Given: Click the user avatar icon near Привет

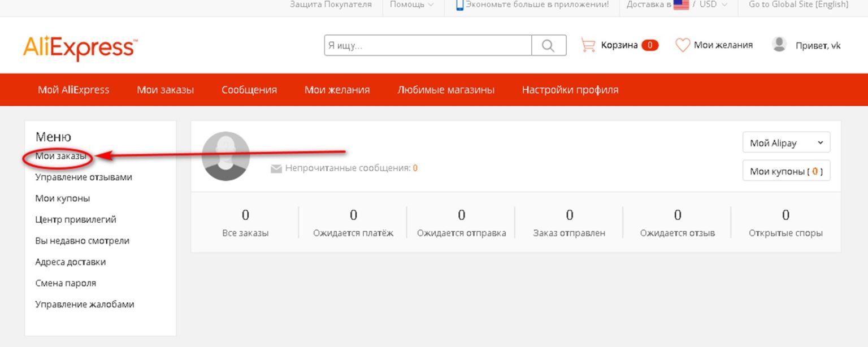Looking at the screenshot, I should click(779, 45).
